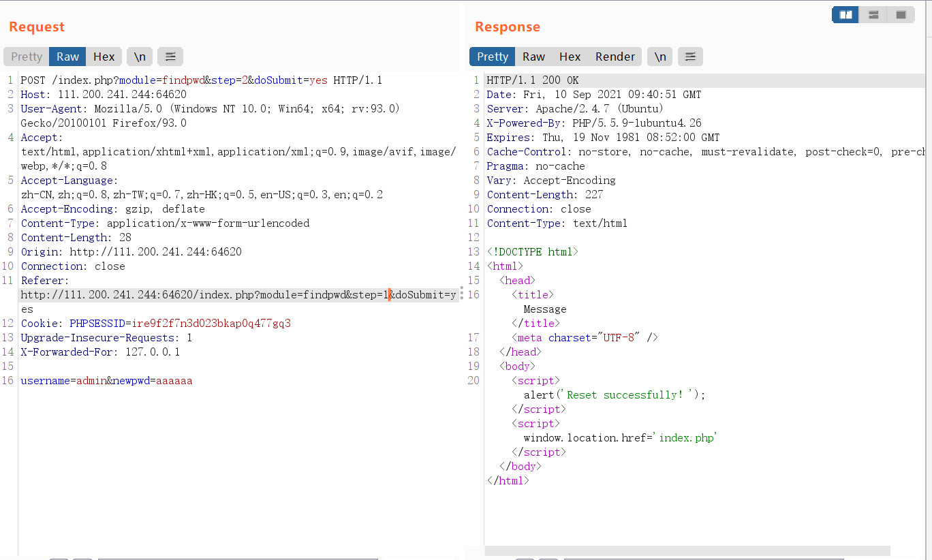Switch Request view to Raw tab
The width and height of the screenshot is (932, 560).
coord(67,57)
